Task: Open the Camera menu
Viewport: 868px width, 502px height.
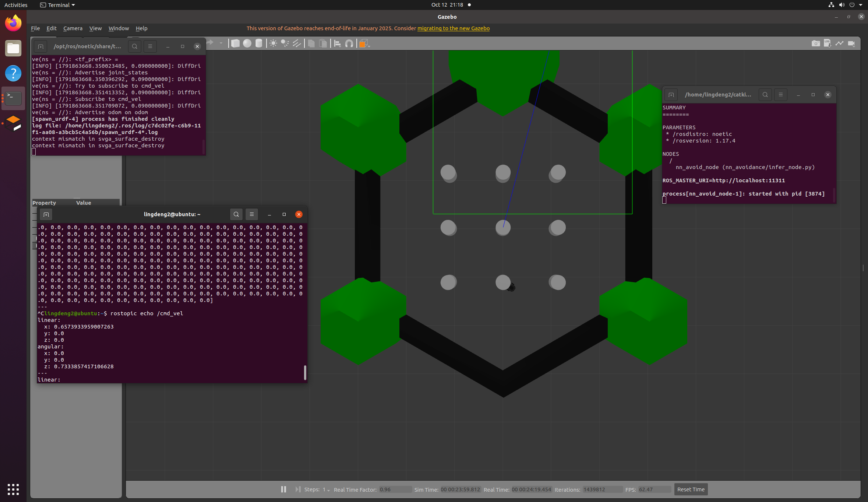Action: pyautogui.click(x=73, y=28)
